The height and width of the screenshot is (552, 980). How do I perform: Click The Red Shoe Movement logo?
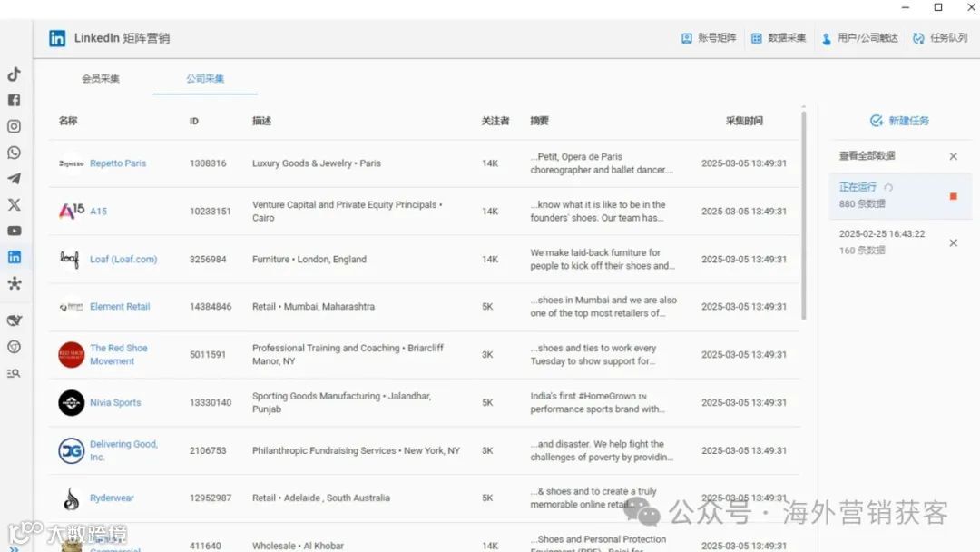72,354
